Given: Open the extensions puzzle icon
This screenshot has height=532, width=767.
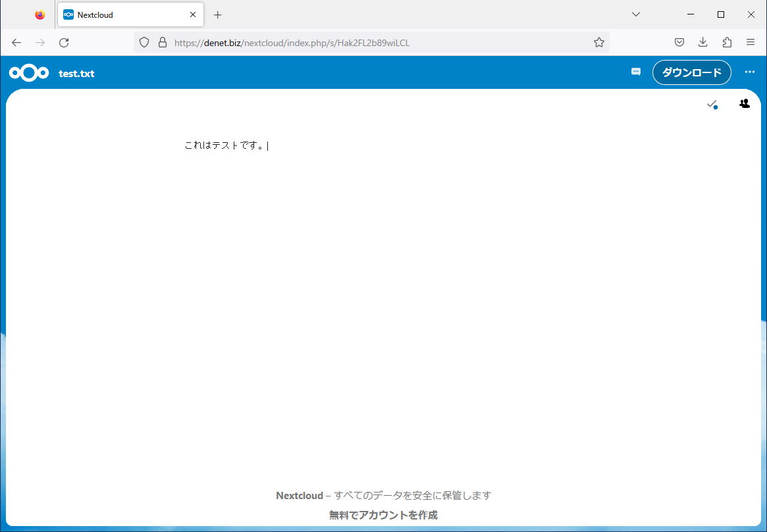Looking at the screenshot, I should pos(727,43).
